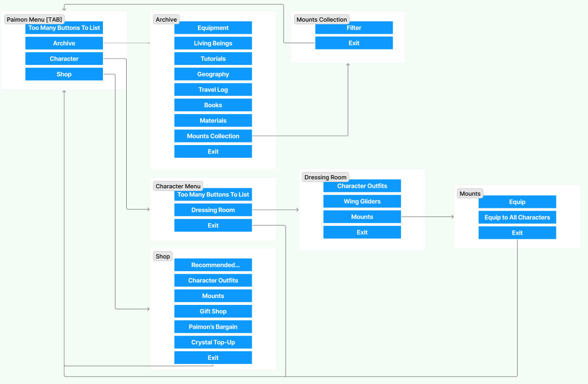Open the Recommended... button in Shop
This screenshot has height=384, width=588.
coord(213,265)
